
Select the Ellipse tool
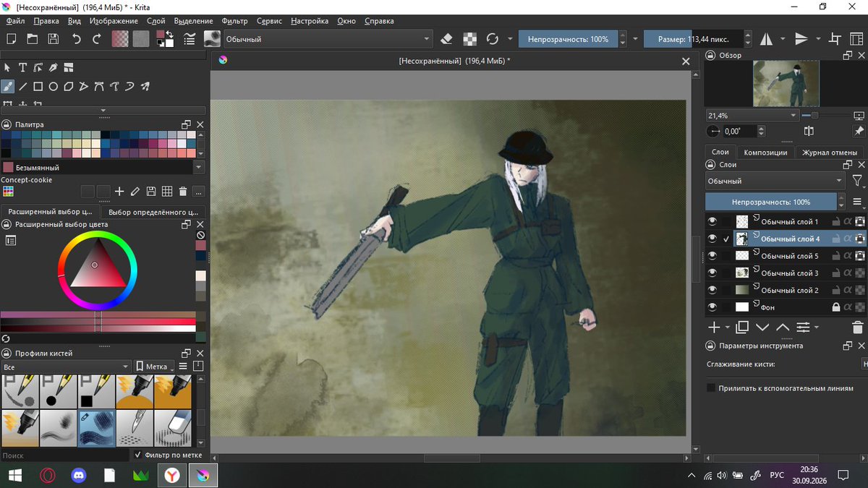tap(54, 86)
